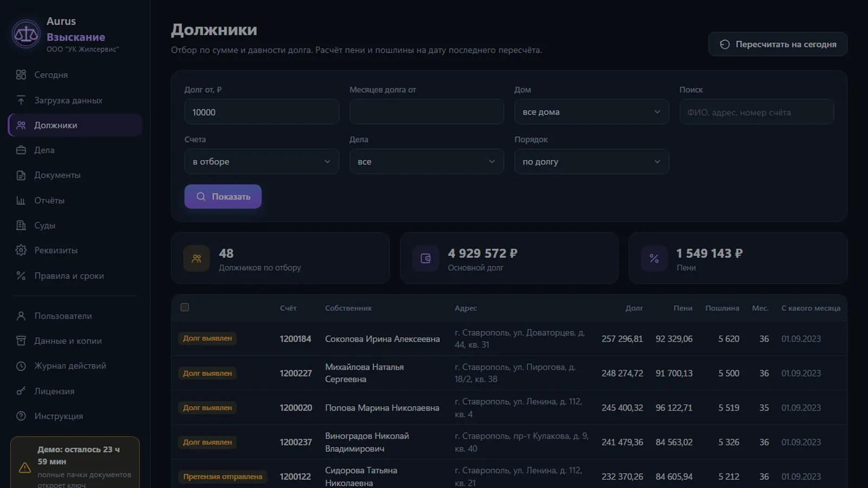The image size is (868, 488).
Task: Click the bar chart icon beside Отчёты
Action: 21,201
